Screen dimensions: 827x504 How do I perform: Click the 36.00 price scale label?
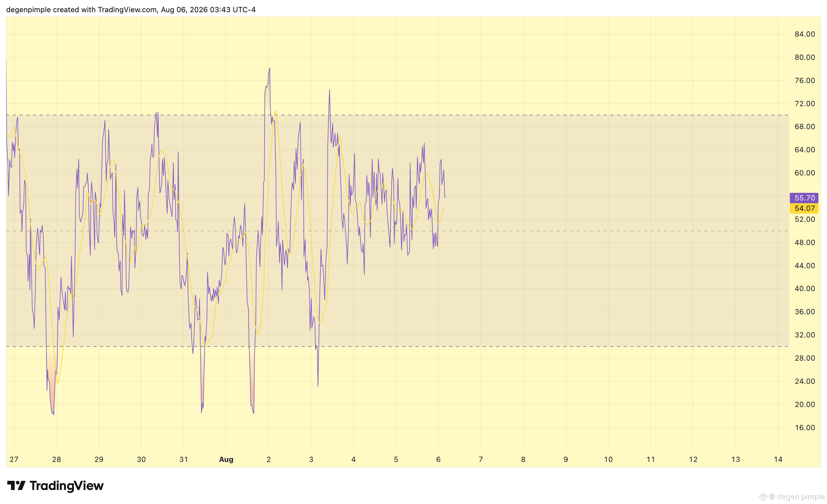805,312
